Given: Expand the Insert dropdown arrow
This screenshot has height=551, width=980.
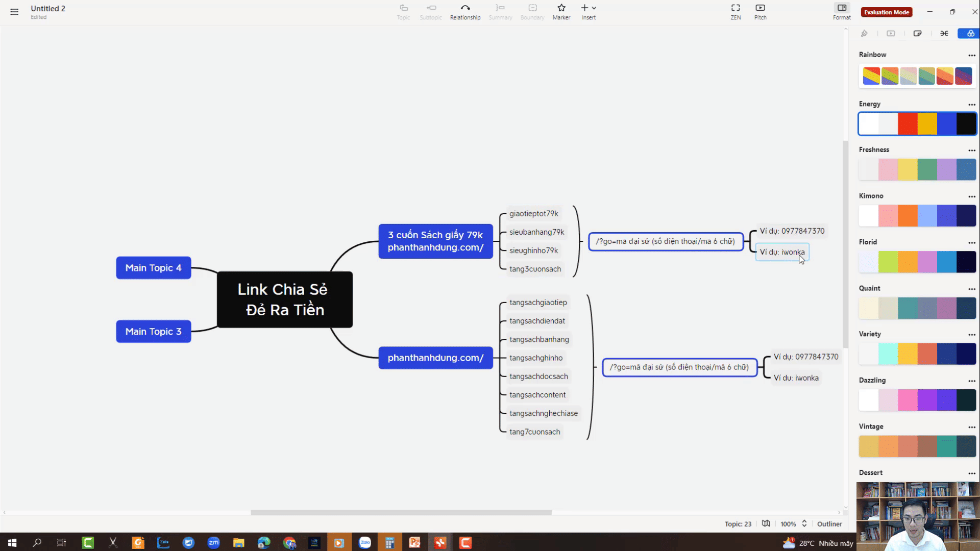Looking at the screenshot, I should click(x=594, y=8).
